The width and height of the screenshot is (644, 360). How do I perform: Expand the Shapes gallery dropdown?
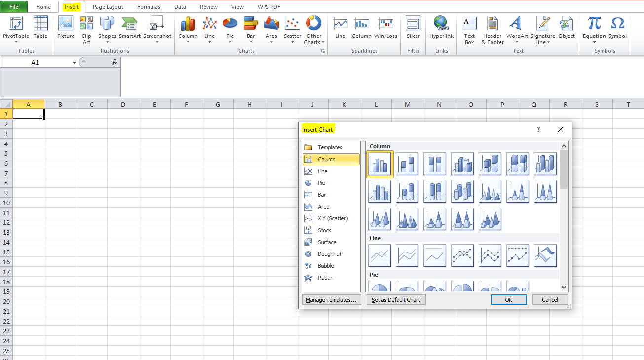click(x=107, y=42)
